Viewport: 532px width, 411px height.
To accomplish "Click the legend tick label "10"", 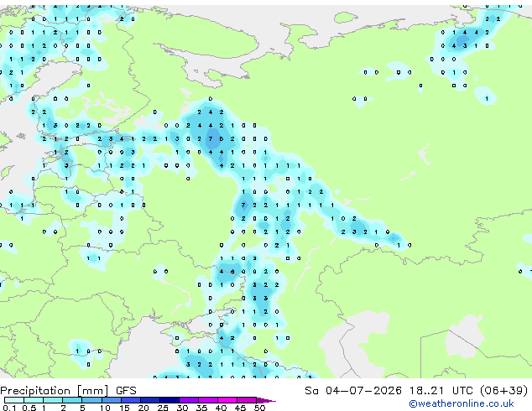I will (x=105, y=408).
